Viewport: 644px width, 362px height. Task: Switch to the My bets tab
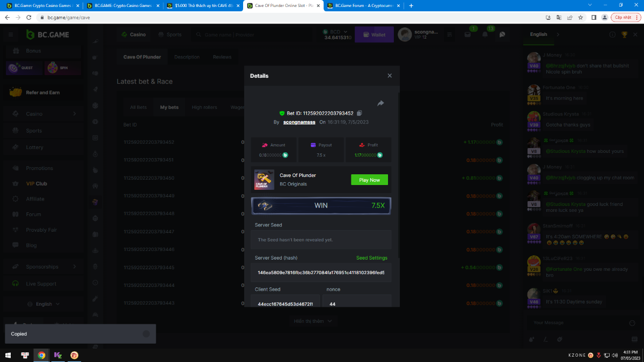(169, 107)
